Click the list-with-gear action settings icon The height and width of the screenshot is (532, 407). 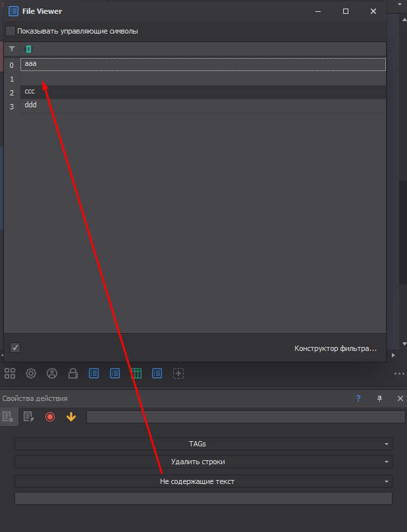pyautogui.click(x=8, y=417)
